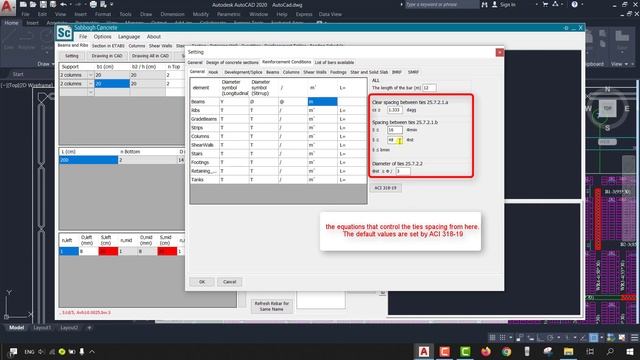Toggle grid display in AutoCAD status bar

tap(492, 338)
